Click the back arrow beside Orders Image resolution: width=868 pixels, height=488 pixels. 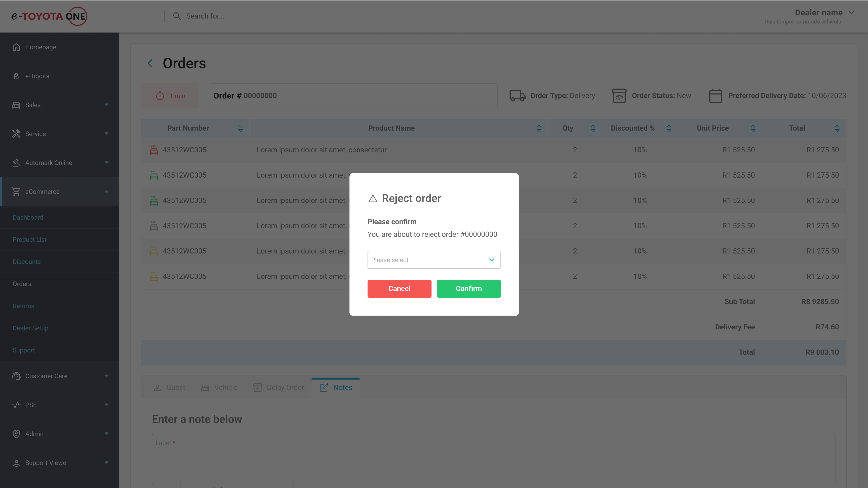[150, 63]
